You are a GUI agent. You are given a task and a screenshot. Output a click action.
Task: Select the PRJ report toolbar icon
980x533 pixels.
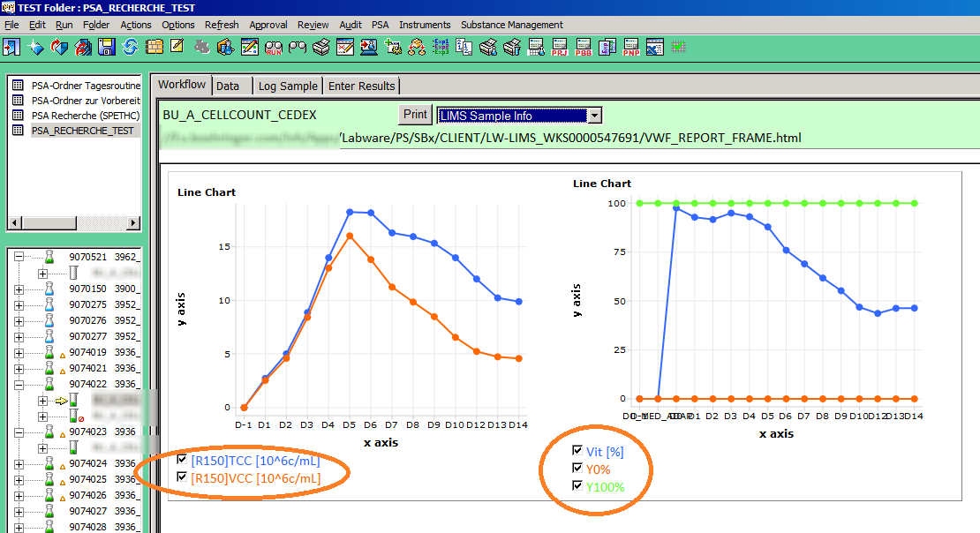[x=559, y=47]
